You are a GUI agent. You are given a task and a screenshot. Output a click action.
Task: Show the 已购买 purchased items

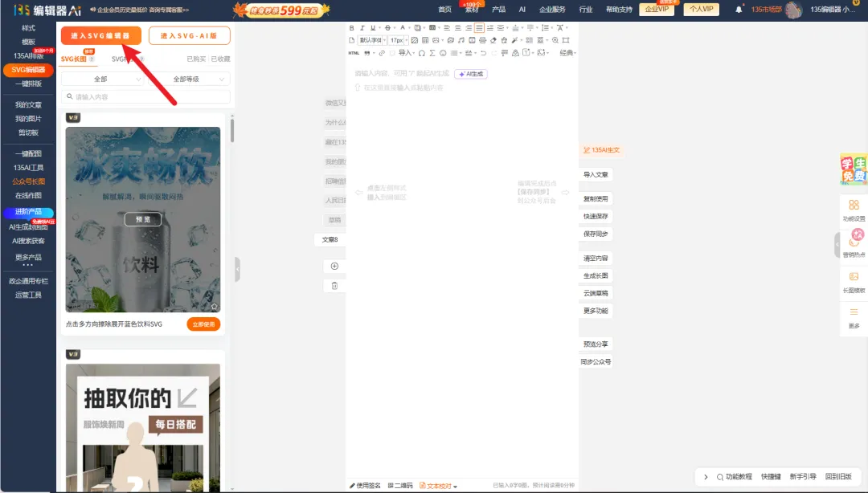(197, 59)
